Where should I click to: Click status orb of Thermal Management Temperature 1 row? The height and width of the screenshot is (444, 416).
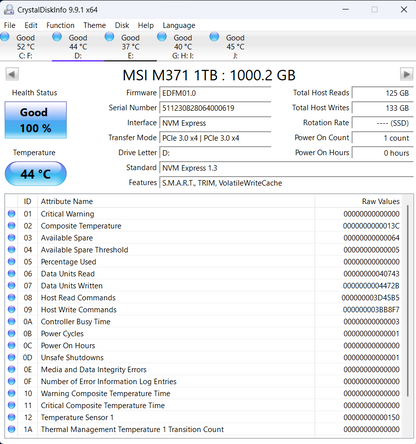pyautogui.click(x=12, y=429)
